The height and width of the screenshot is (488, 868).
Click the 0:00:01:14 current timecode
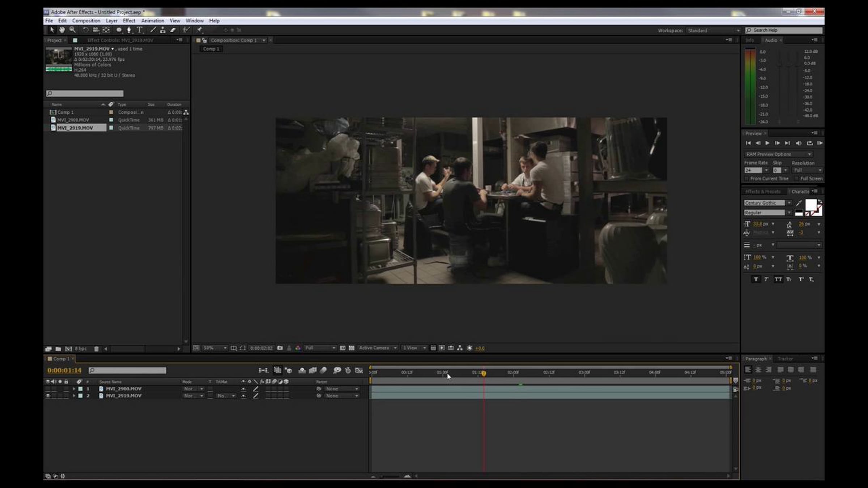(64, 370)
